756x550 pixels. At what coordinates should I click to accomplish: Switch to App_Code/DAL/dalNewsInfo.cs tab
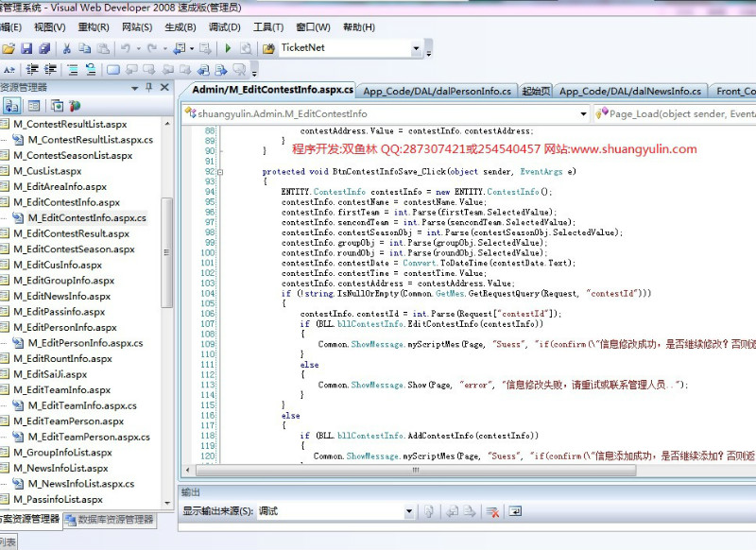[x=630, y=91]
